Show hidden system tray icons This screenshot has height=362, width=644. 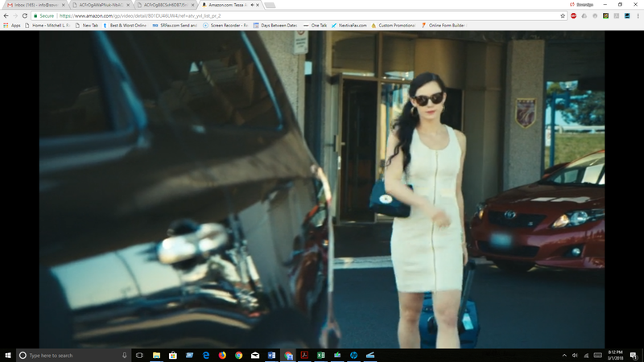564,356
